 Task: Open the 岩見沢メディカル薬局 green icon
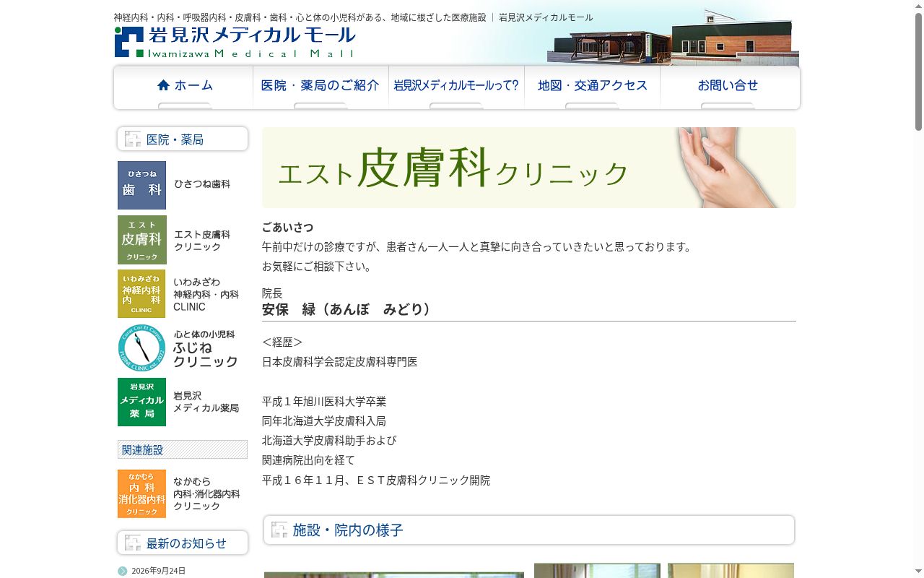[x=141, y=402]
